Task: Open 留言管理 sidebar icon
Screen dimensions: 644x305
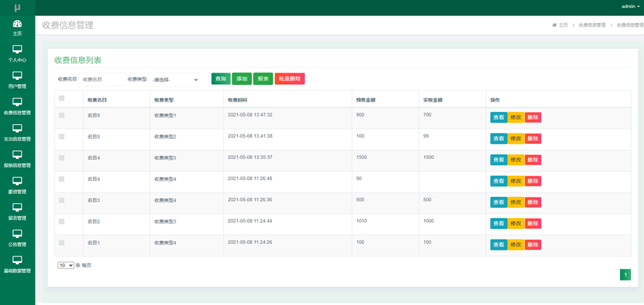Action: [x=17, y=208]
